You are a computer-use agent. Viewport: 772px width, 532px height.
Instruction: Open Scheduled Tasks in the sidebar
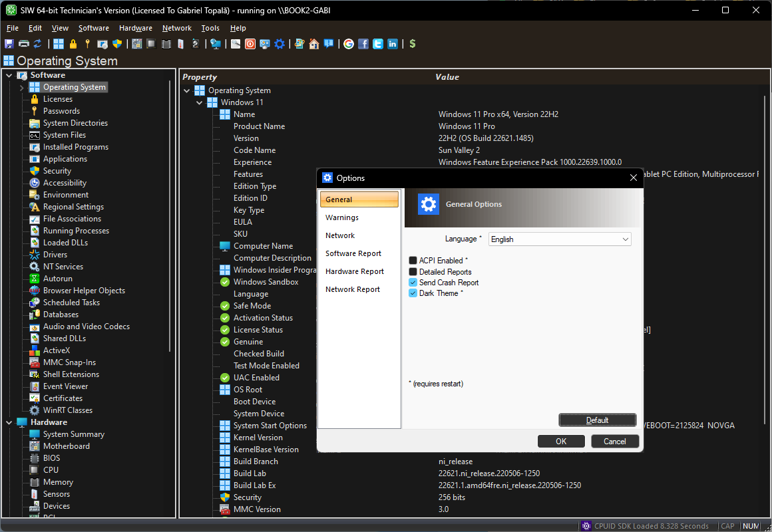pyautogui.click(x=71, y=303)
